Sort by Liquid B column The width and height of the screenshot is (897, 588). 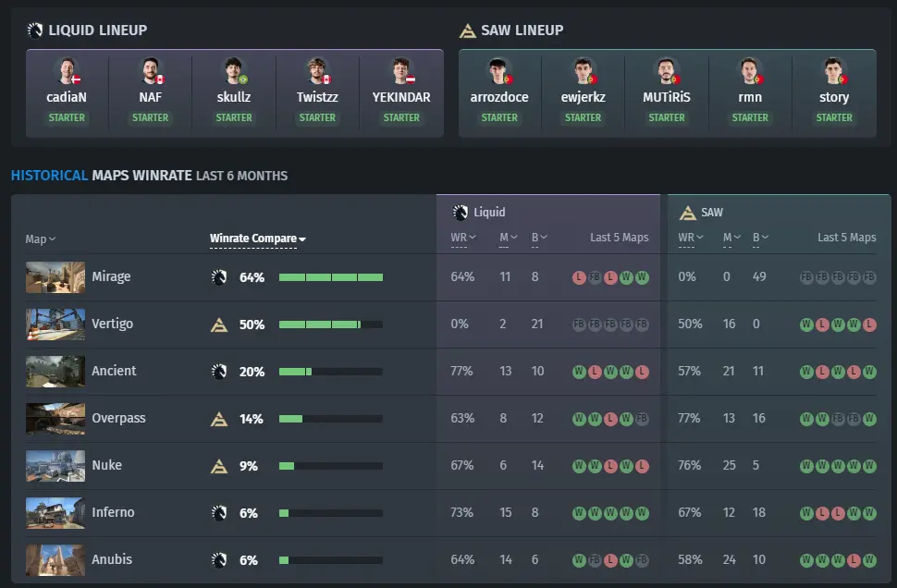pos(539,238)
